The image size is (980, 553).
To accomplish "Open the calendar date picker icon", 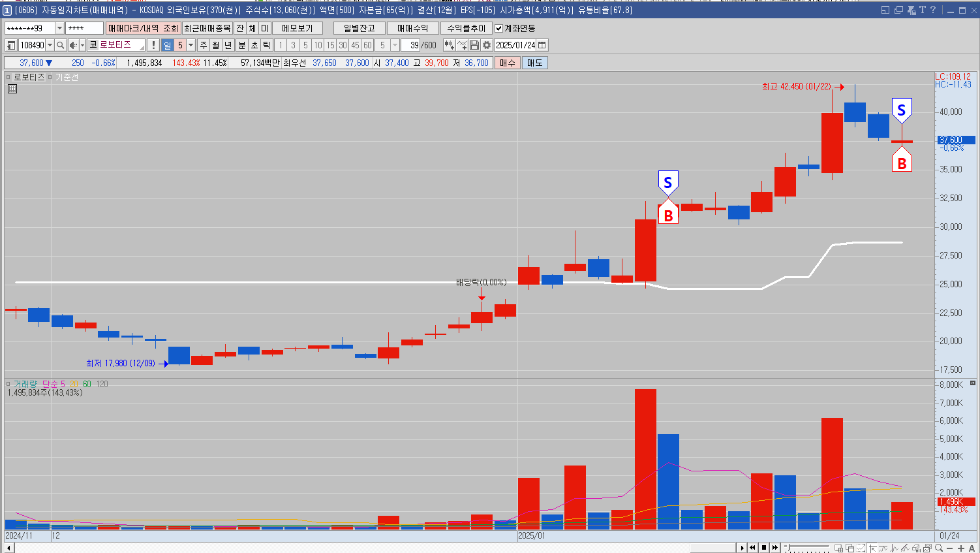I will pos(542,45).
